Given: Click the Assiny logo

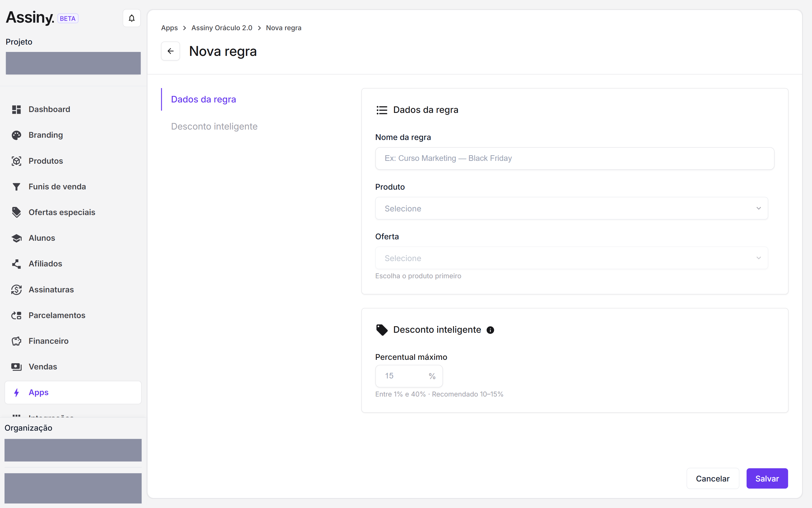Looking at the screenshot, I should click(30, 17).
